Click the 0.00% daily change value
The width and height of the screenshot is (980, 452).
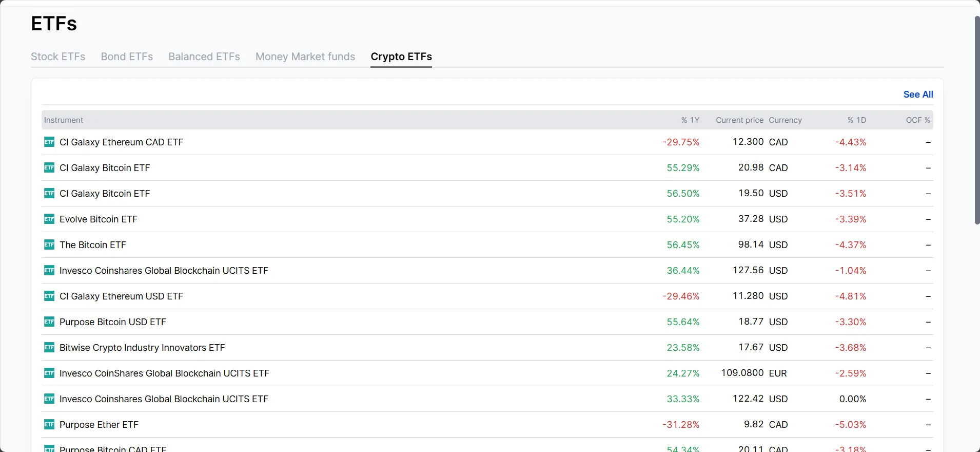(853, 399)
